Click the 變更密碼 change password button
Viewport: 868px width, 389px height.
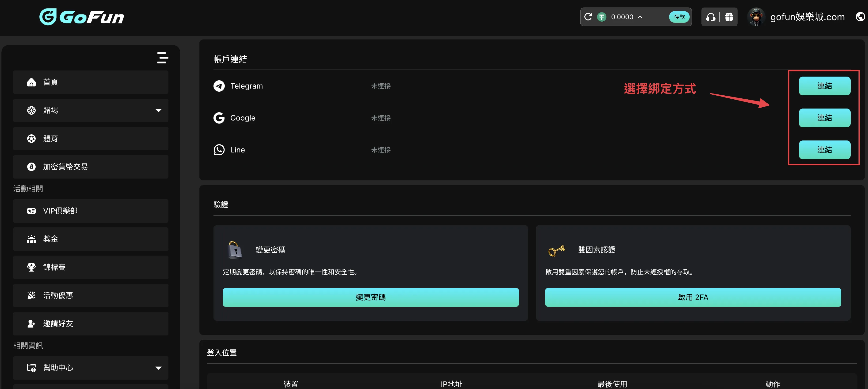[371, 297]
